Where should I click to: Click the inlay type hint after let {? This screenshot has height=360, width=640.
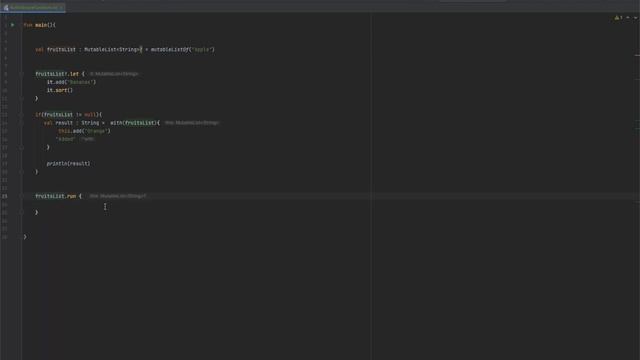pyautogui.click(x=114, y=74)
